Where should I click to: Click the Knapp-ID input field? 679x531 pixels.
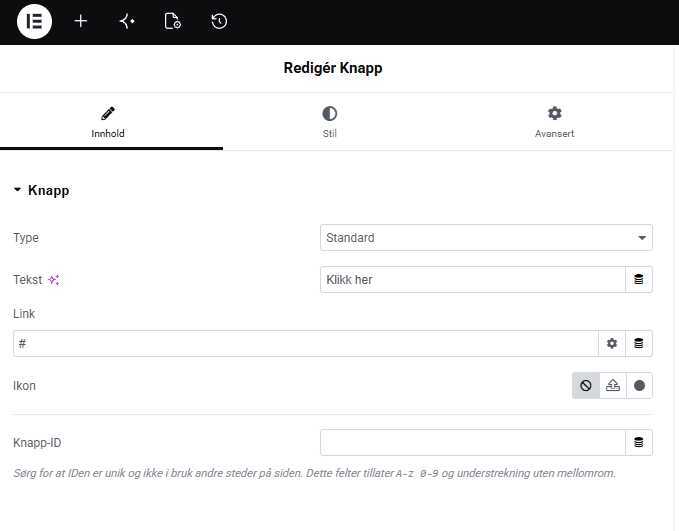473,442
